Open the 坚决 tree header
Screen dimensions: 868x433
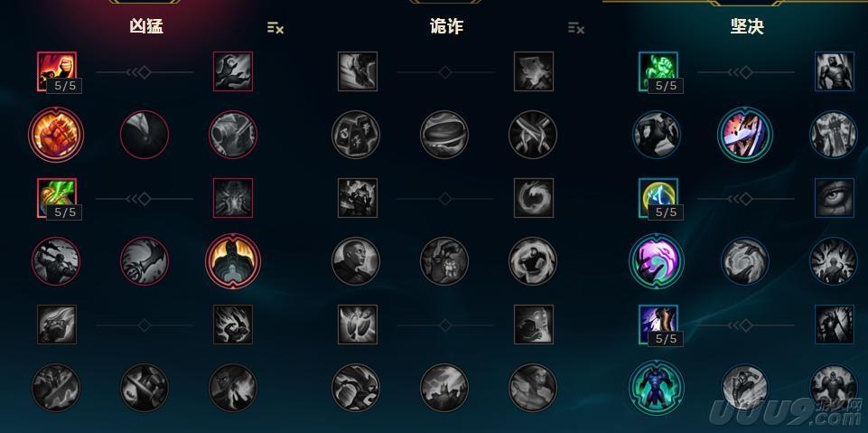tap(747, 26)
